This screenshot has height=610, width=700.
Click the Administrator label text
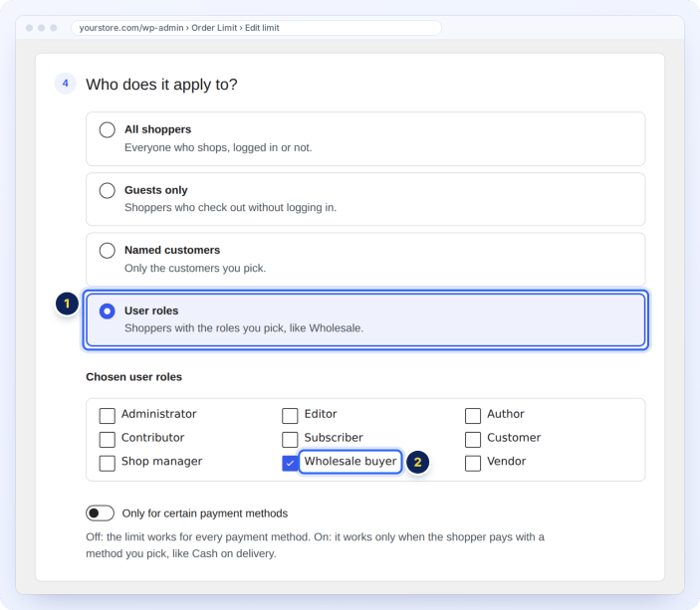tap(159, 414)
